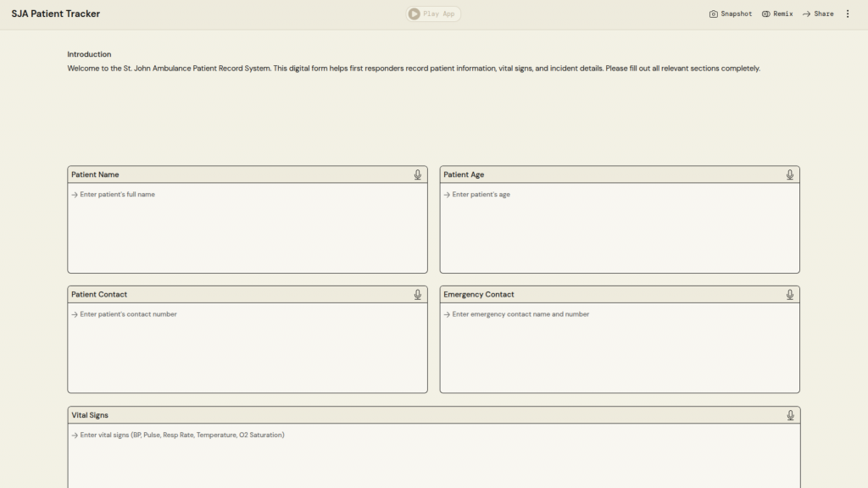This screenshot has width=868, height=488.
Task: Click the Patient Contact microphone icon
Action: [418, 295]
